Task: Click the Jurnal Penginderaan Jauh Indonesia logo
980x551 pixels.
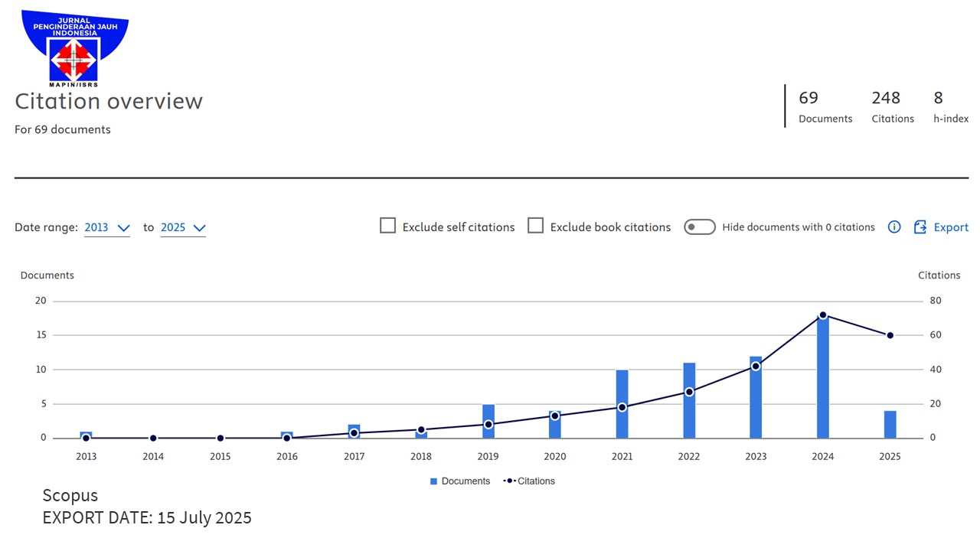Action: 74,48
